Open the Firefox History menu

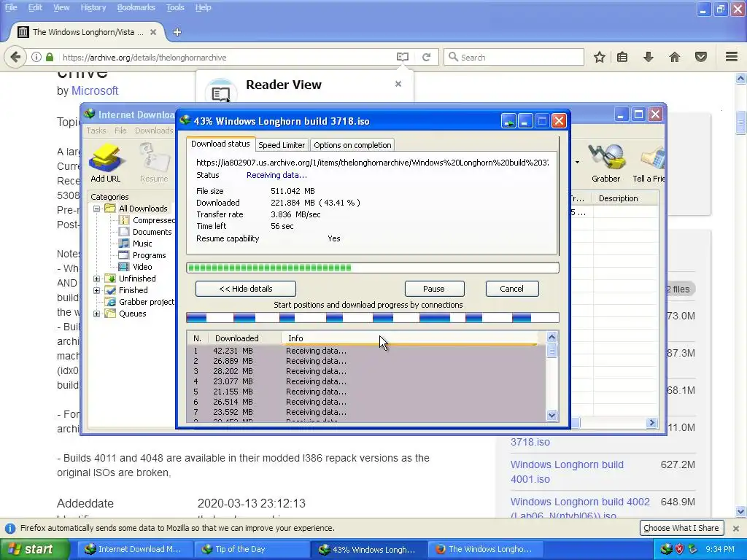click(x=93, y=7)
